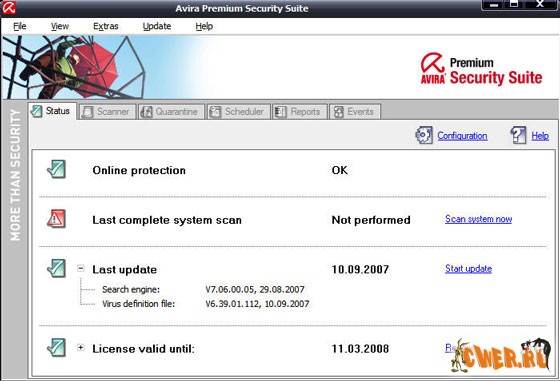
Task: Click the Search engine label
Action: [x=131, y=290]
